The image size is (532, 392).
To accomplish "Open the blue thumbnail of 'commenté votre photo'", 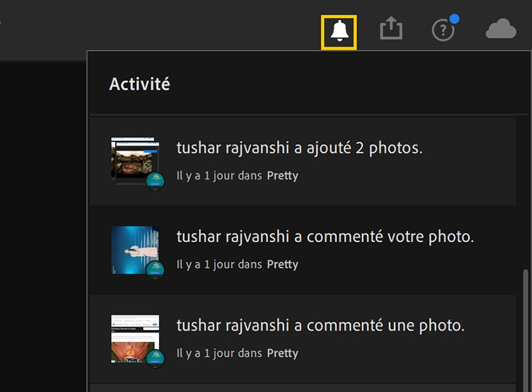I will click(133, 247).
